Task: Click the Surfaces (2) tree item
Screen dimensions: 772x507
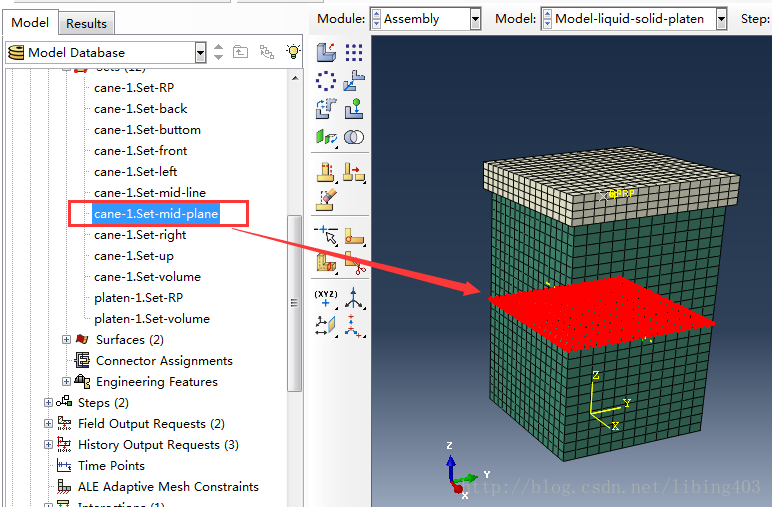Action: click(129, 340)
